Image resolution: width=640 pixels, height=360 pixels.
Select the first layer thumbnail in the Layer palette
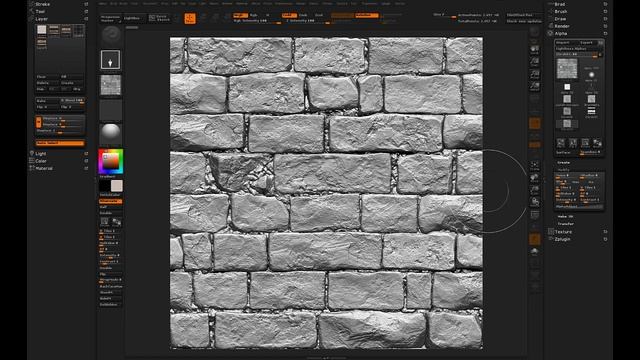42,31
